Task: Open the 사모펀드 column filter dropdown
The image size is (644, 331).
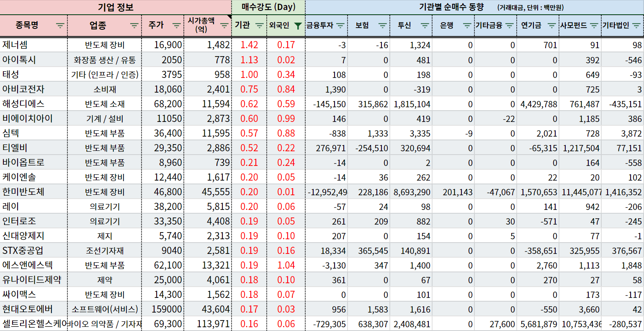Action: pos(594,26)
